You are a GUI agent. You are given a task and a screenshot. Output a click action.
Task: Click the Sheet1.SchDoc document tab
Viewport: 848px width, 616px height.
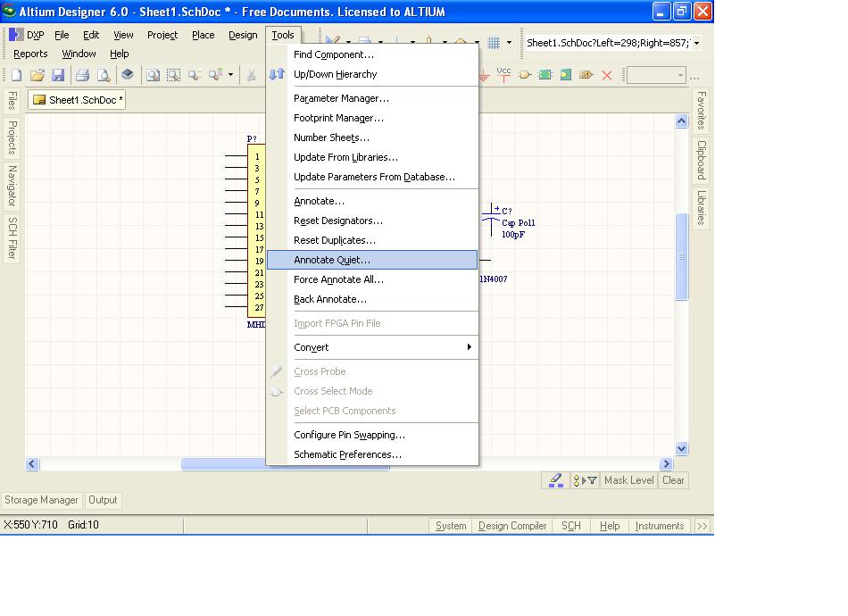77,100
